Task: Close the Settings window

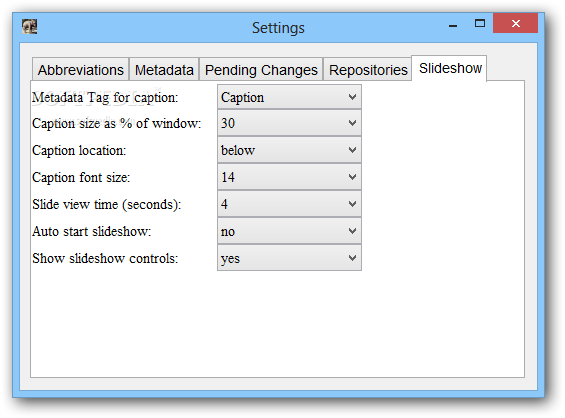Action: (x=516, y=23)
